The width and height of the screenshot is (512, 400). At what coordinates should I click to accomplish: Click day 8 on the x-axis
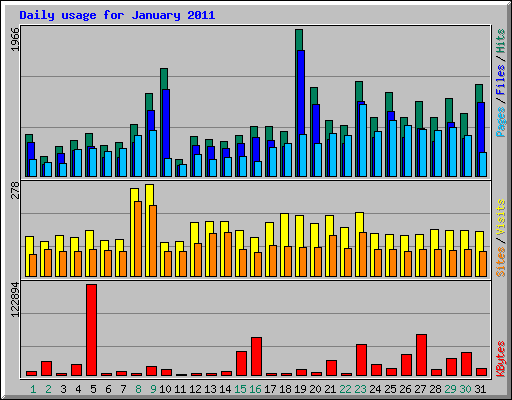(x=138, y=389)
